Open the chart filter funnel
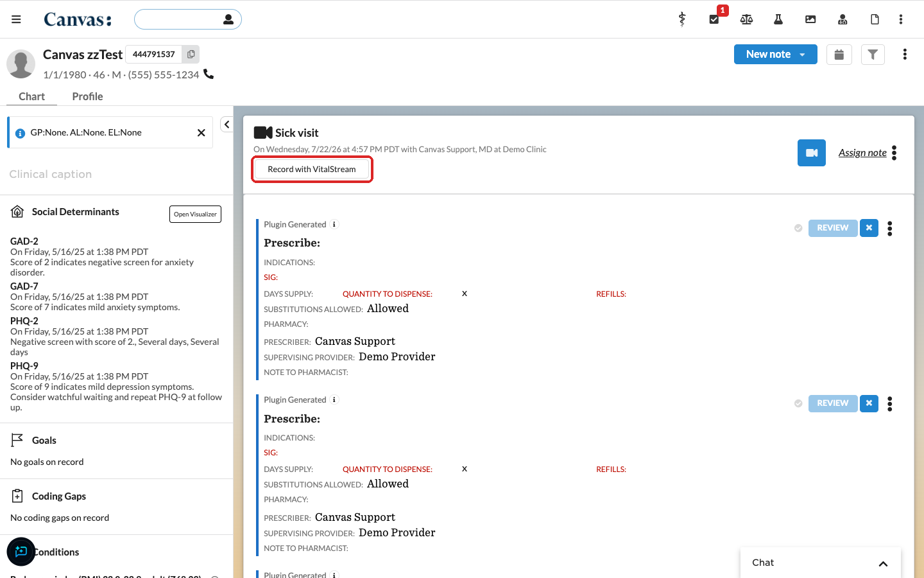Image resolution: width=924 pixels, height=578 pixels. pyautogui.click(x=873, y=55)
